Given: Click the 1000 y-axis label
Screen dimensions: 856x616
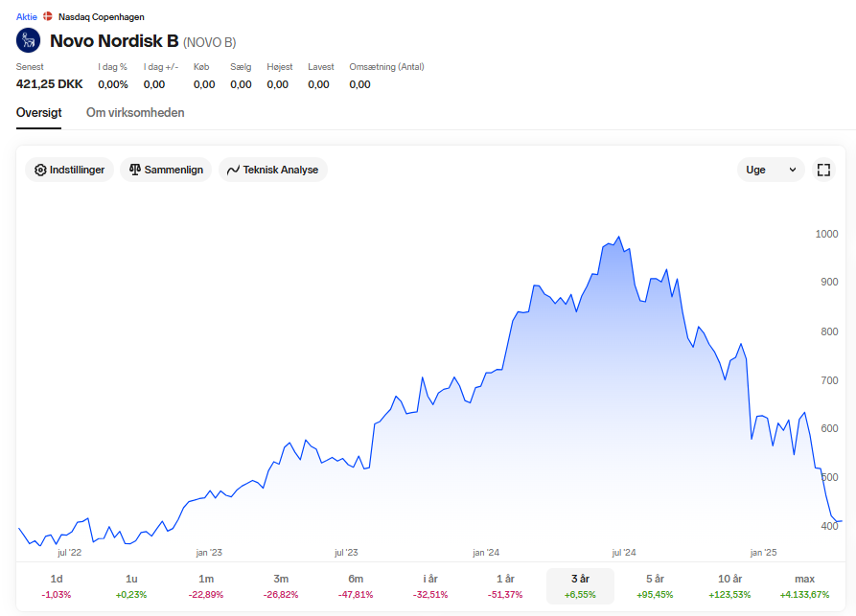Looking at the screenshot, I should tap(826, 234).
